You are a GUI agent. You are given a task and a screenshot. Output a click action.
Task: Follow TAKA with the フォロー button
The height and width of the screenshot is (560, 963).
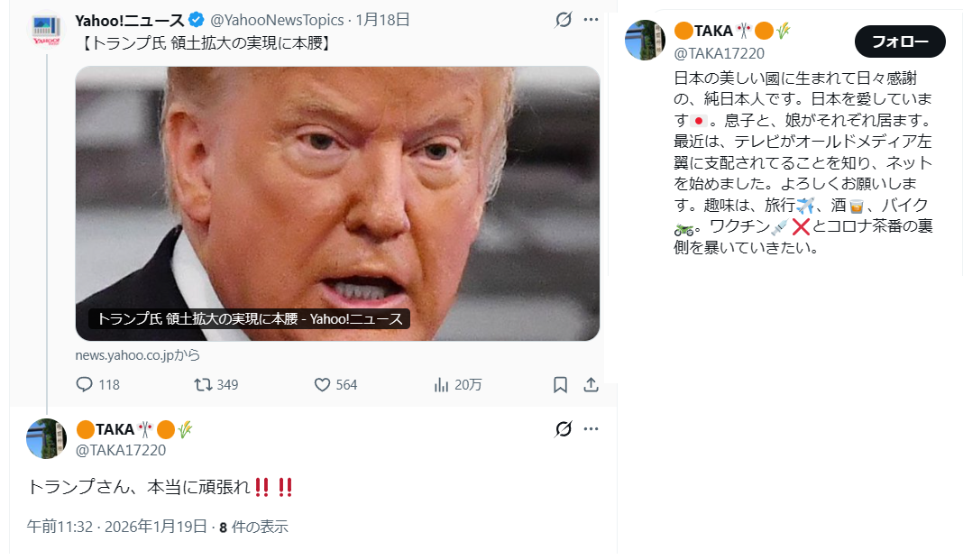[900, 41]
